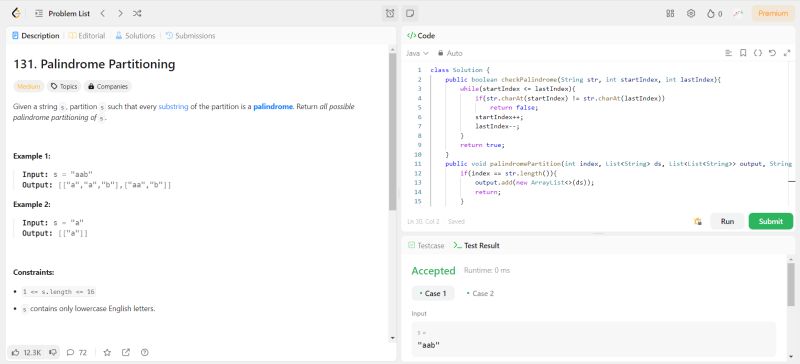
Task: Switch to the Description tab
Action: [x=35, y=36]
